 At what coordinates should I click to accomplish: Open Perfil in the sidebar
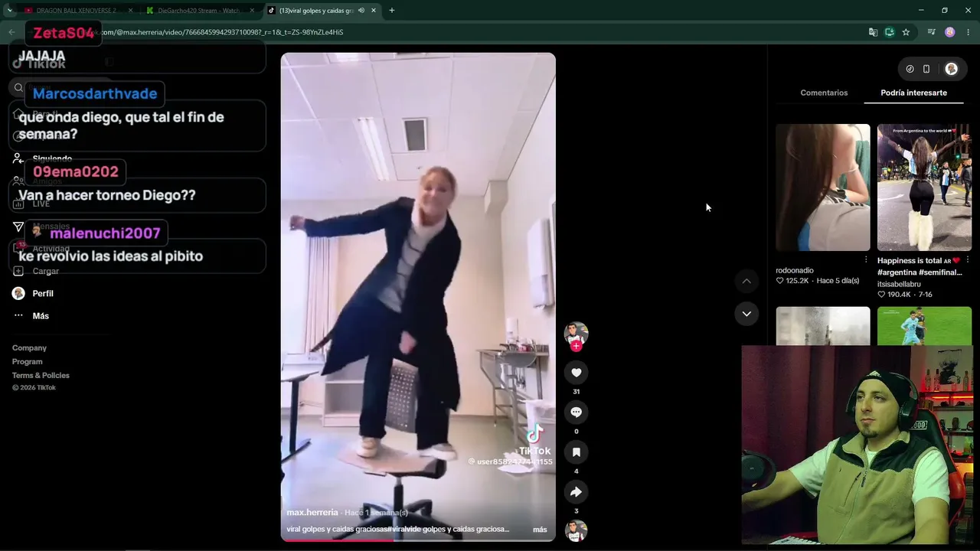[x=33, y=294]
